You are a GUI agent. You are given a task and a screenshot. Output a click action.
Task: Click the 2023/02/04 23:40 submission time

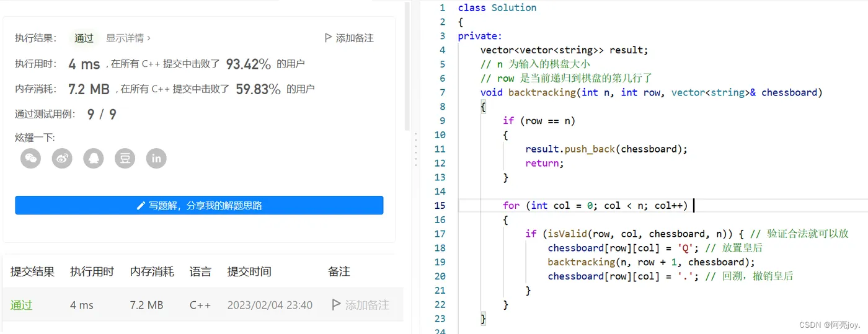click(x=270, y=305)
